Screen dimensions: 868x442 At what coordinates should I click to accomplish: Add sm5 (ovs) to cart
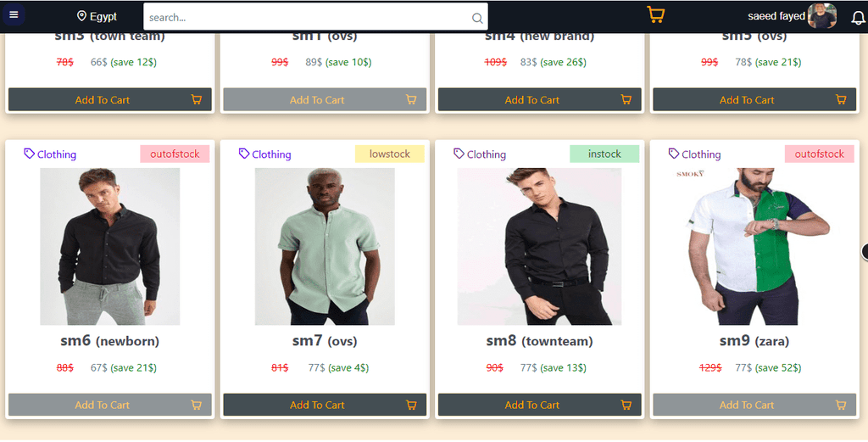(754, 100)
